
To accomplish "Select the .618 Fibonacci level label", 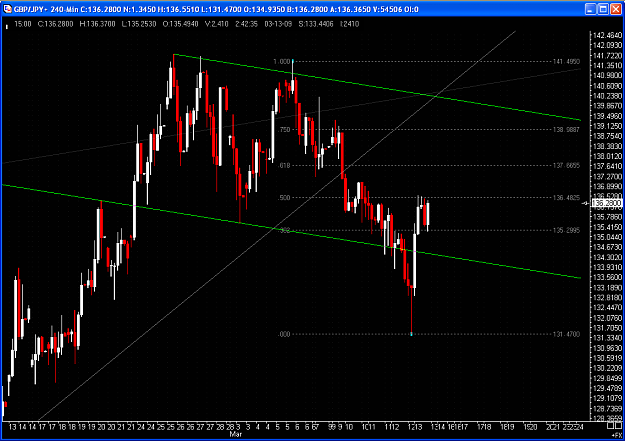I will click(285, 165).
